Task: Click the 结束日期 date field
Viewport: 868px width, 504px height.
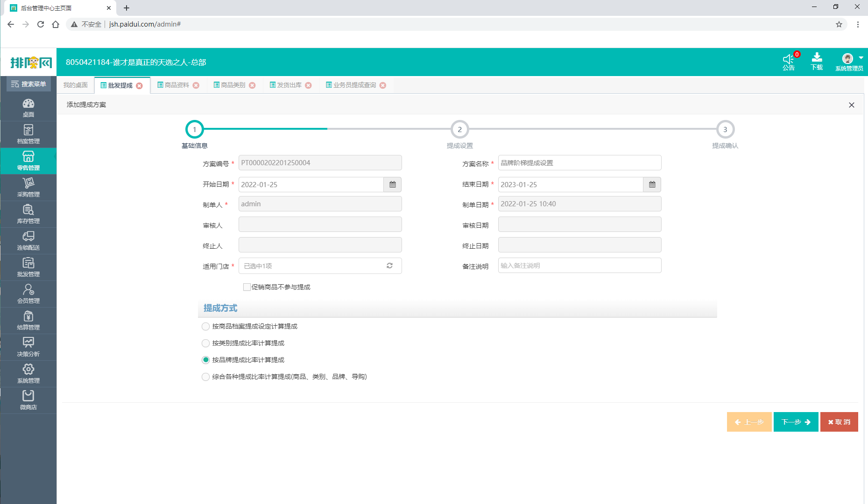Action: pos(571,185)
